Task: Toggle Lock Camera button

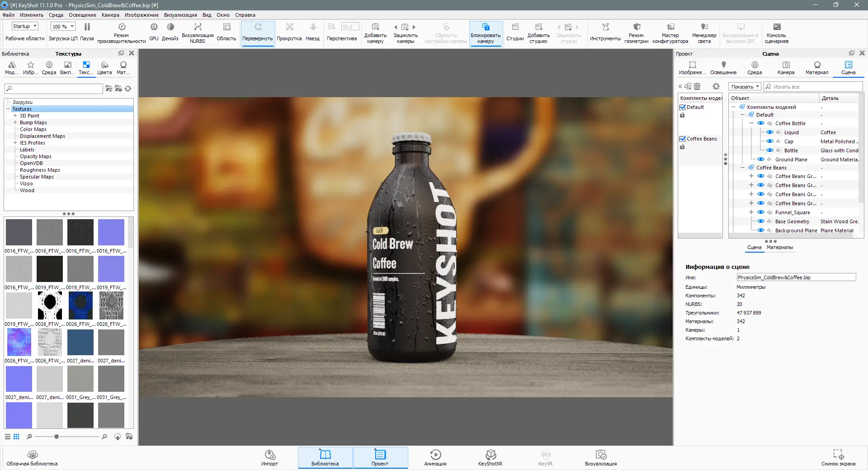Action: coord(486,33)
